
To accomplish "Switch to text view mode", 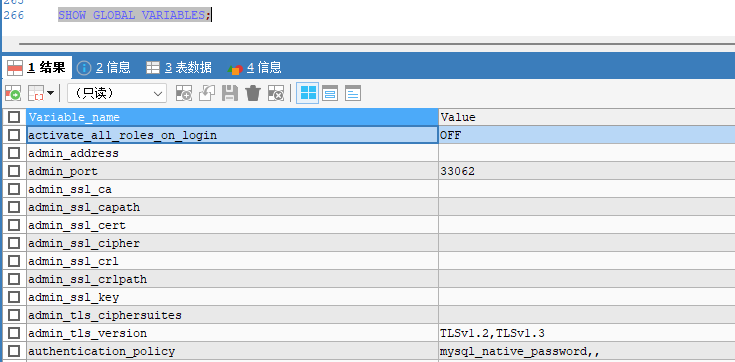I will [x=352, y=93].
